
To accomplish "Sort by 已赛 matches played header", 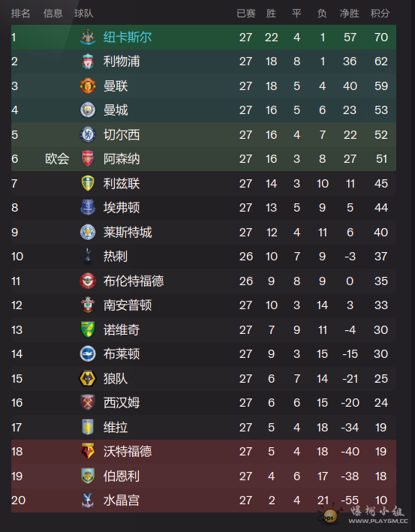I will click(x=246, y=14).
